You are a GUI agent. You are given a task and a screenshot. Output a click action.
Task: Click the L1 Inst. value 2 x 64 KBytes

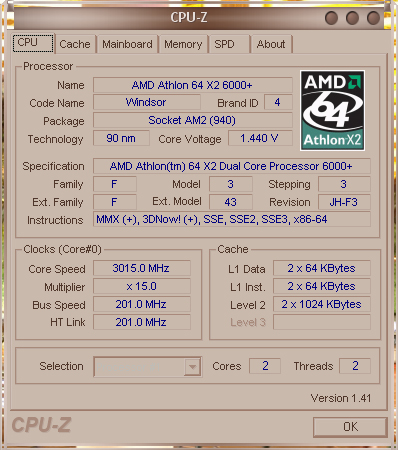pos(322,286)
